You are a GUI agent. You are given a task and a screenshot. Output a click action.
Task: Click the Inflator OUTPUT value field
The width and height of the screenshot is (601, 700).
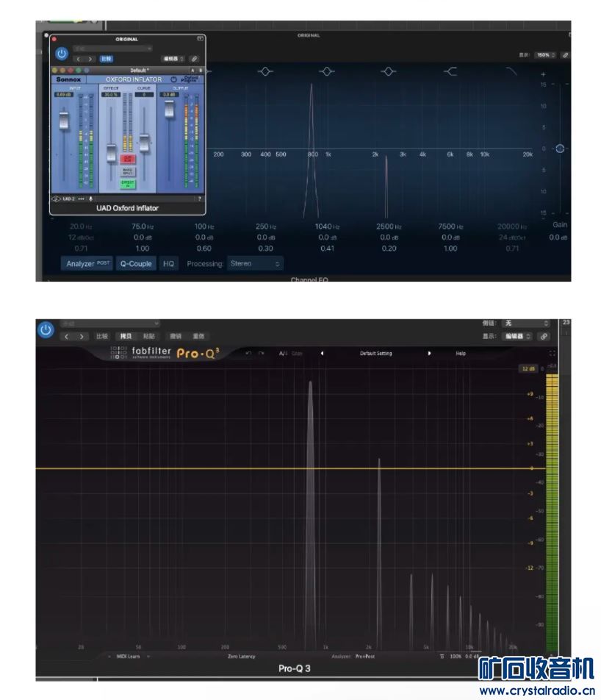click(169, 95)
